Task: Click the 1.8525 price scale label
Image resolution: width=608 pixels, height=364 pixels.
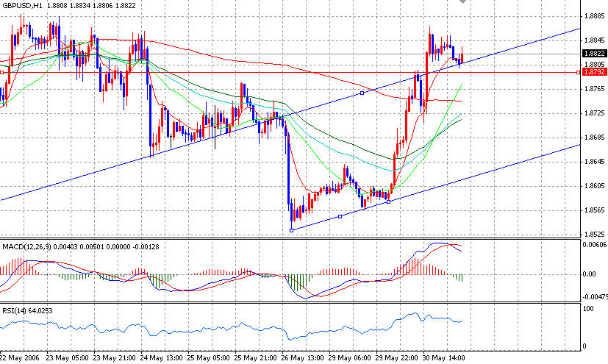Action: coord(595,235)
